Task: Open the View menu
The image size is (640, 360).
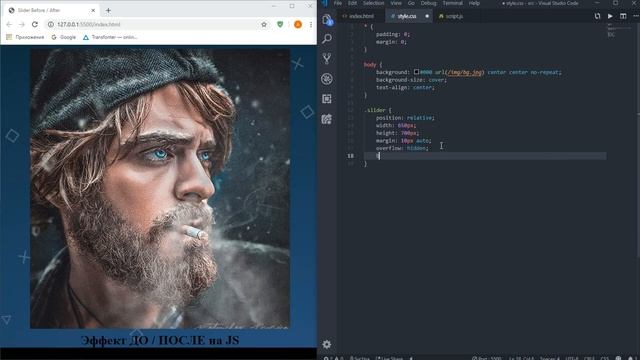Action: click(396, 3)
